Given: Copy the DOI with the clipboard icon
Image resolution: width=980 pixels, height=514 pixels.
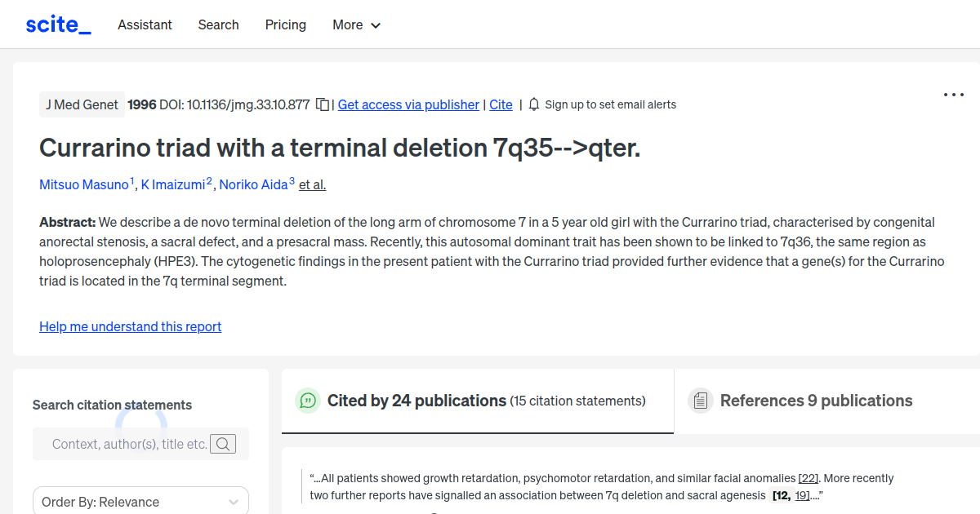Looking at the screenshot, I should click(323, 104).
